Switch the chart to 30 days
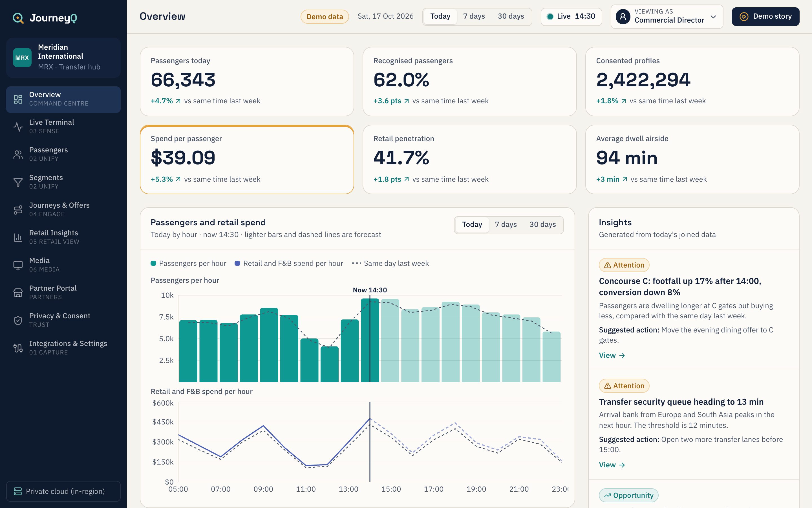This screenshot has height=508, width=812. [x=542, y=224]
